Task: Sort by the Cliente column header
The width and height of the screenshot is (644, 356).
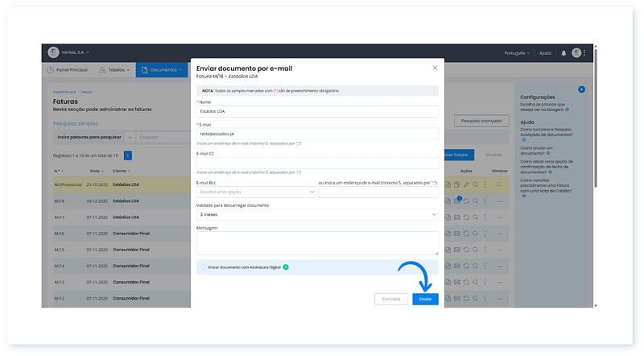Action: pyautogui.click(x=122, y=171)
